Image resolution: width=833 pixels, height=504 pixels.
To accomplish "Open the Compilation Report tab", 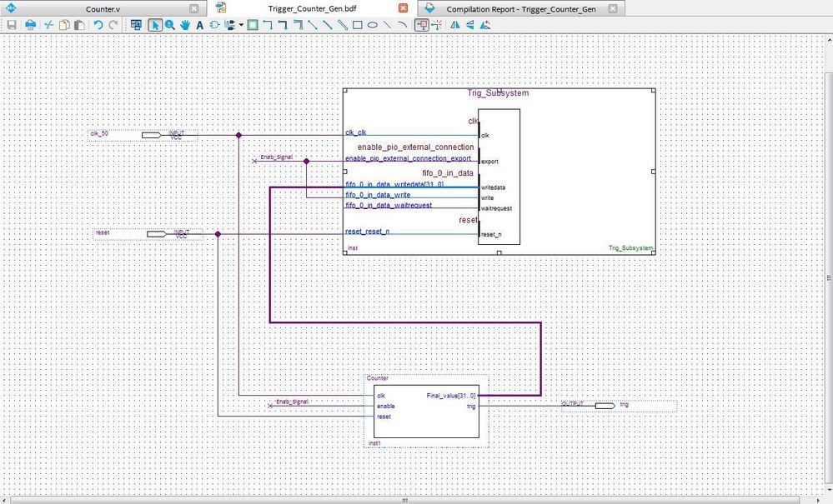I will click(x=520, y=8).
